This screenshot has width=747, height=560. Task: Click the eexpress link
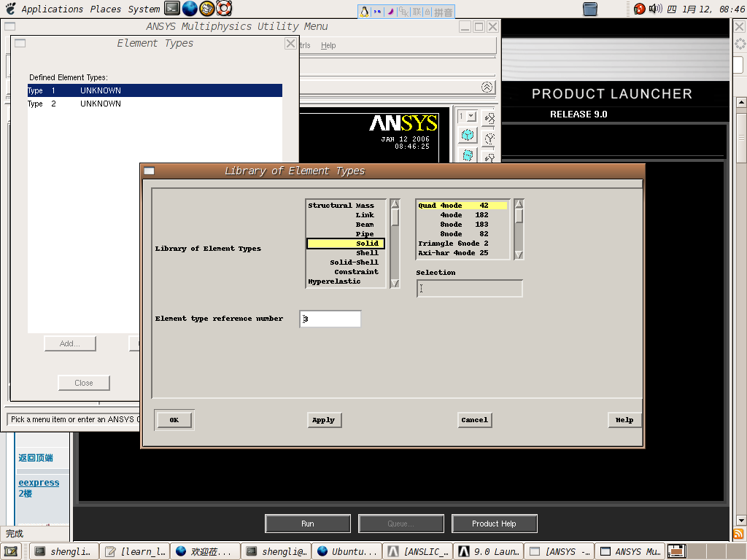coord(39,483)
